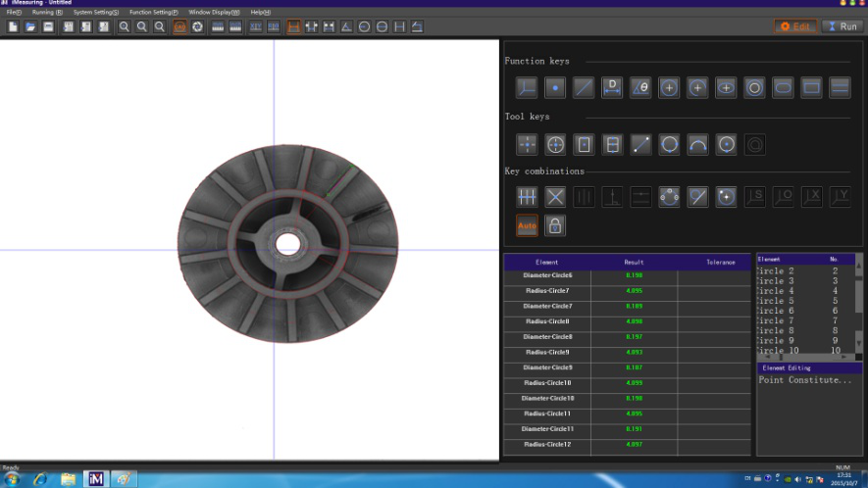This screenshot has height=488, width=868.
Task: Toggle the orange Auto mode button
Action: 528,226
